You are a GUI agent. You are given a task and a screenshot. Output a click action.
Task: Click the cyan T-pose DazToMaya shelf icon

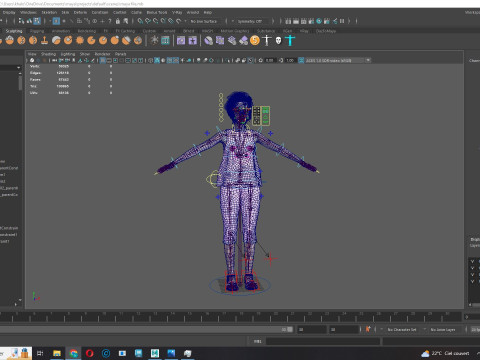click(290, 40)
